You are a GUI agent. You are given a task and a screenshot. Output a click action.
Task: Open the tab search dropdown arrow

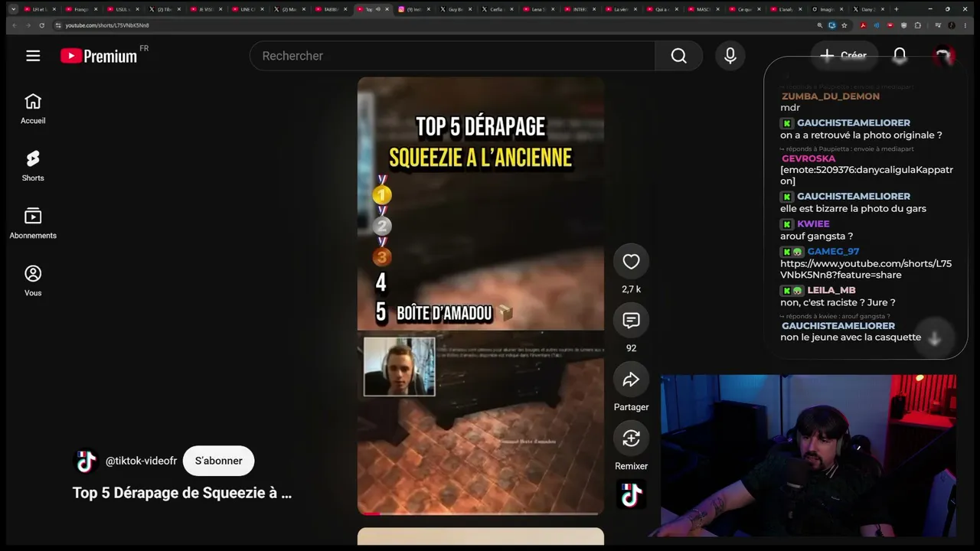click(13, 9)
